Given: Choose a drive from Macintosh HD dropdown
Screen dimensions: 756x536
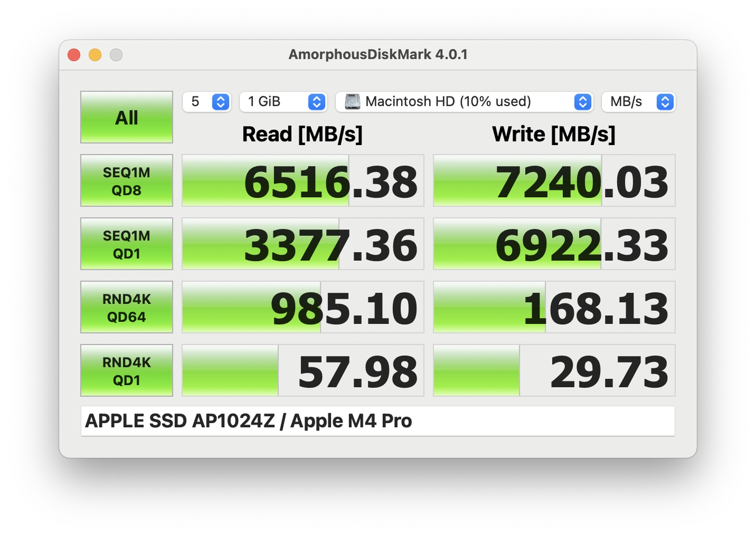Looking at the screenshot, I should click(x=464, y=102).
